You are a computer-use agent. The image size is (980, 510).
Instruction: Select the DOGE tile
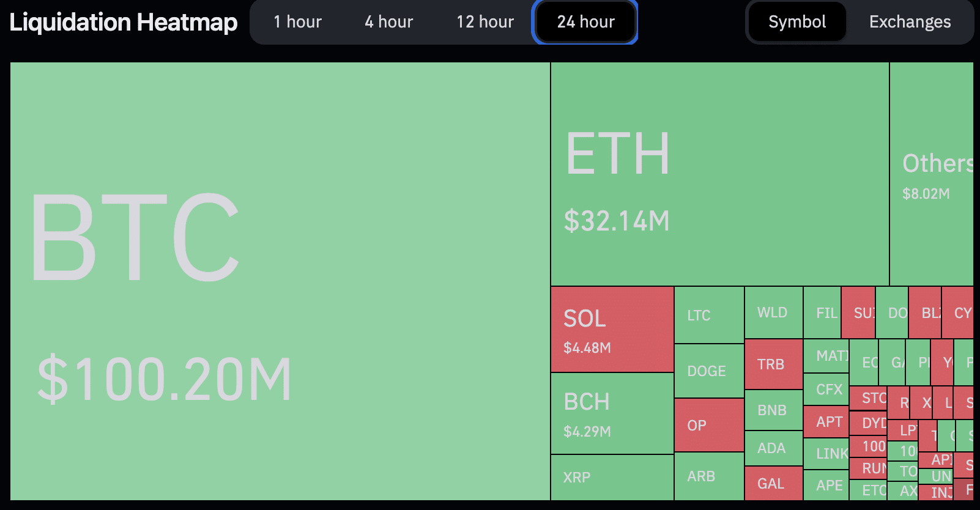[x=709, y=371]
